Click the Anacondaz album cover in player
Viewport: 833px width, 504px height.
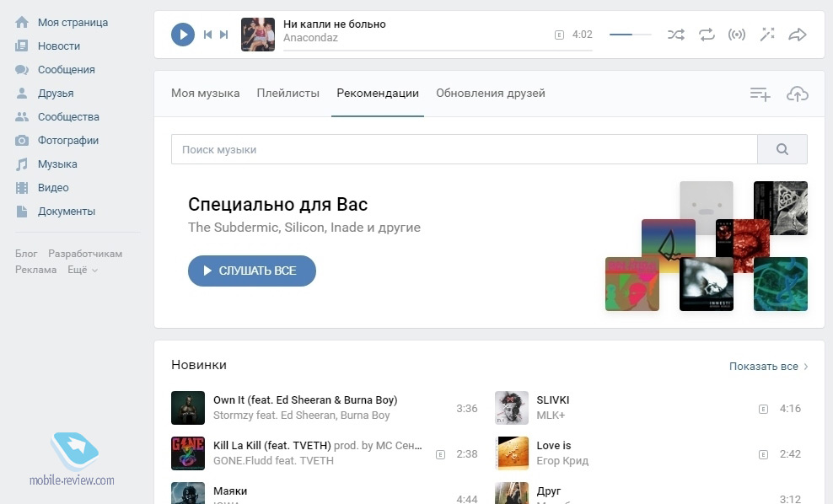[x=258, y=35]
